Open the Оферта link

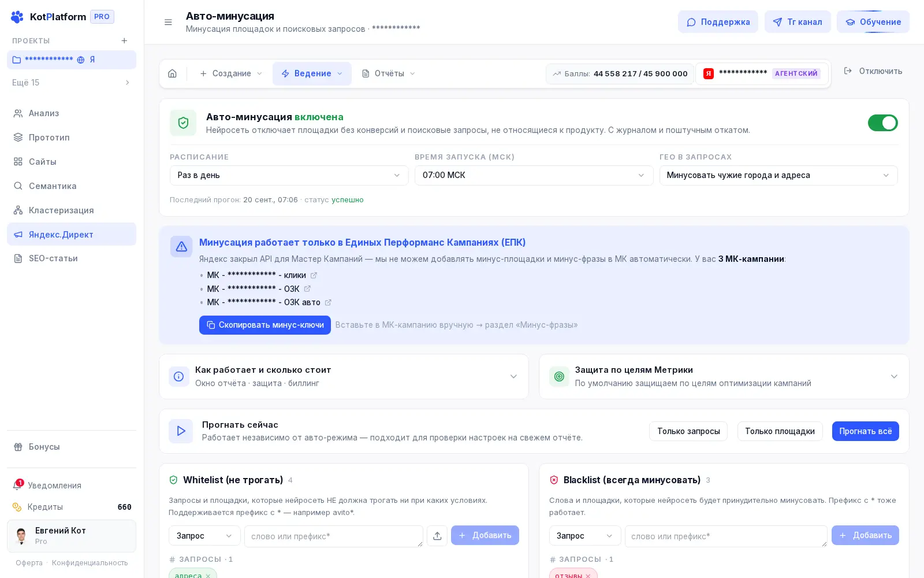[x=29, y=563]
